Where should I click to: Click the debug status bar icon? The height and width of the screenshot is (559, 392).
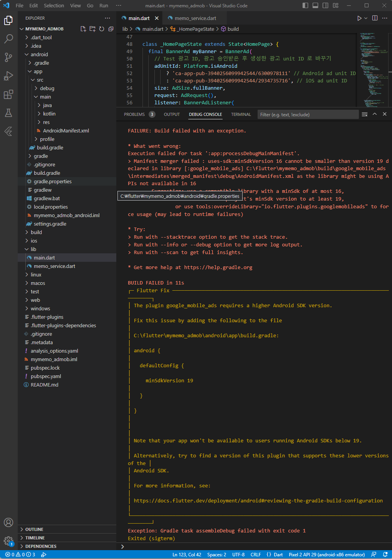click(x=44, y=555)
